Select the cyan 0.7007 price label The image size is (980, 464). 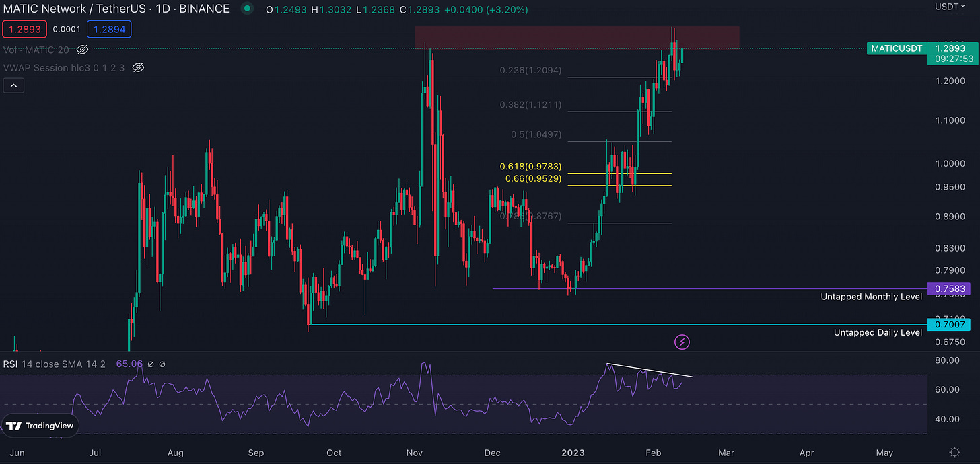pyautogui.click(x=948, y=325)
